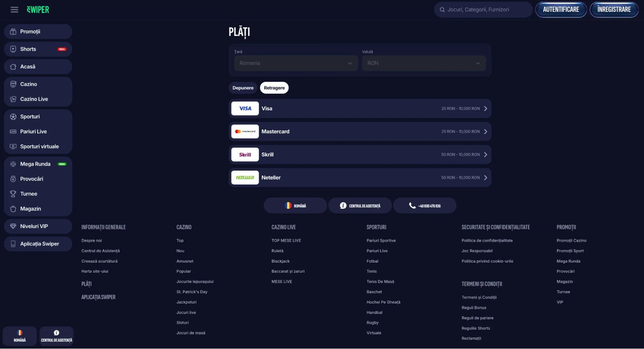Image resolution: width=644 pixels, height=349 pixels.
Task: Open the Cazino Live sidebar item
Action: [34, 99]
